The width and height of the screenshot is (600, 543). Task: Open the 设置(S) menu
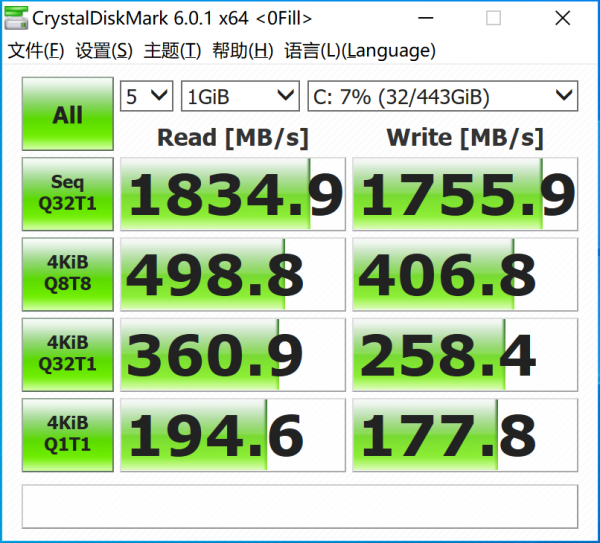point(104,51)
